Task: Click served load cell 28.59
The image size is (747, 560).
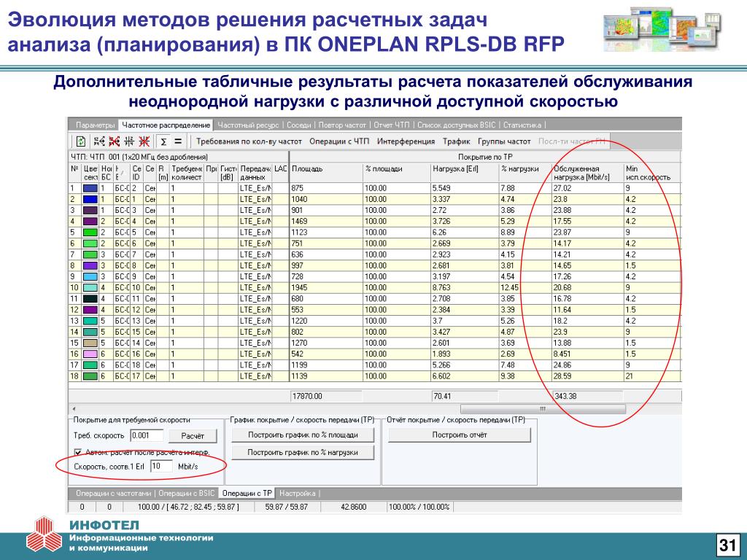Action: (588, 376)
